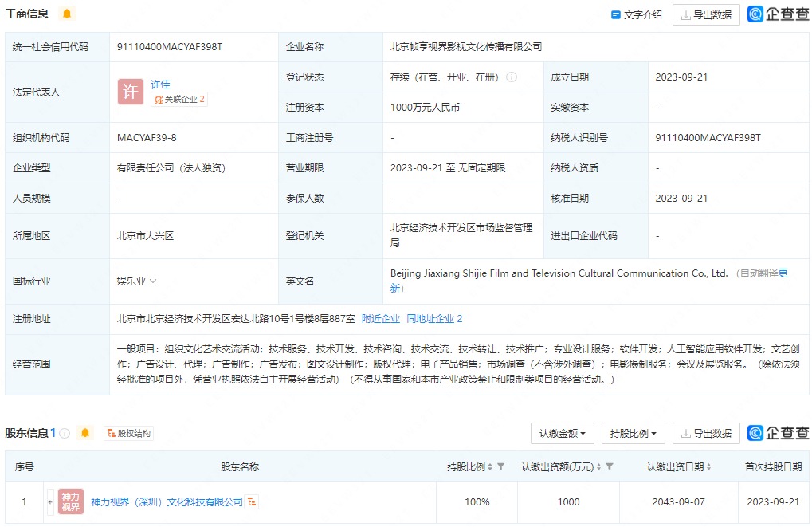812x527 pixels.
Task: Expand the 娱乐业 industry dropdown chevron
Action: (153, 281)
